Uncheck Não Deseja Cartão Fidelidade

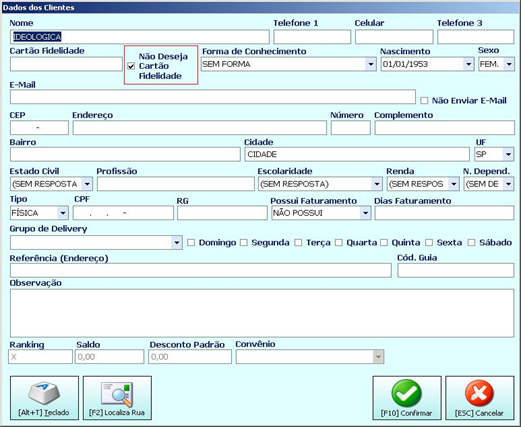coord(131,66)
